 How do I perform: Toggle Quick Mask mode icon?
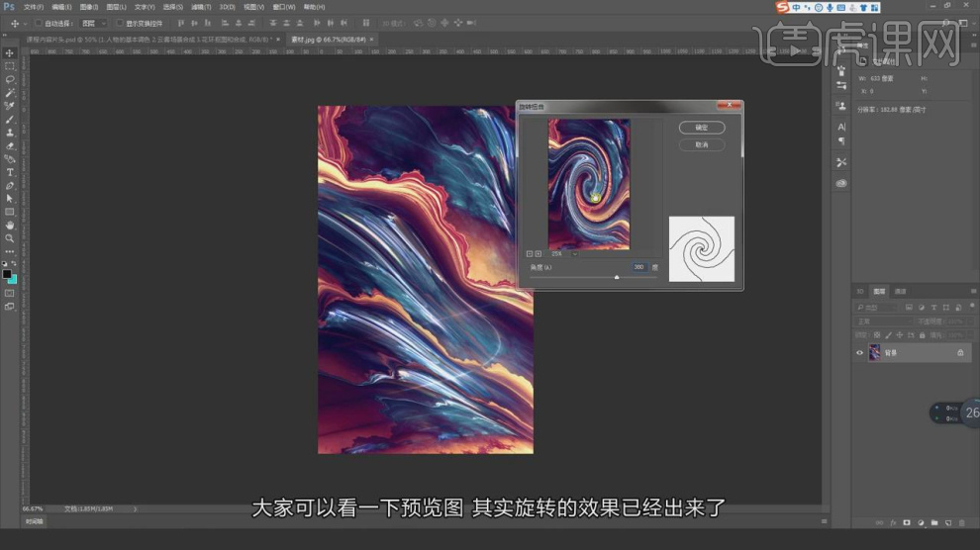coord(9,293)
